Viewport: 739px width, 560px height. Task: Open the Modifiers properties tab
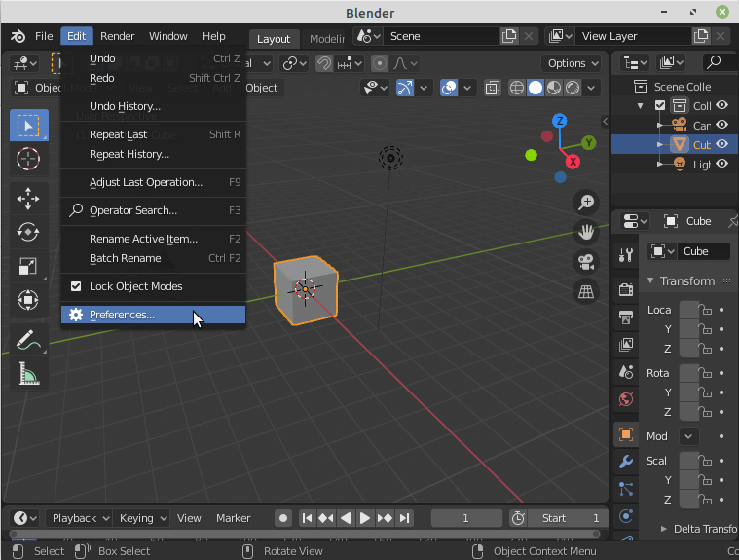click(626, 462)
